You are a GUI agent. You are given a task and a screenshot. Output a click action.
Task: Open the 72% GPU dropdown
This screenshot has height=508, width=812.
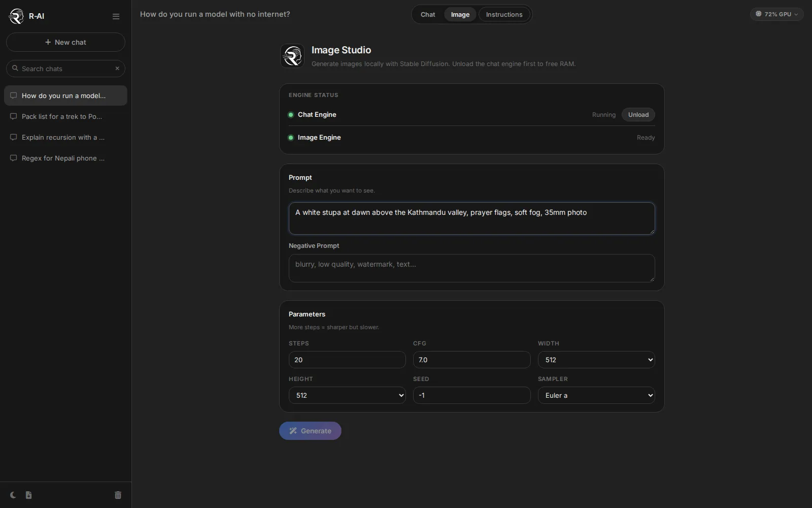[776, 14]
